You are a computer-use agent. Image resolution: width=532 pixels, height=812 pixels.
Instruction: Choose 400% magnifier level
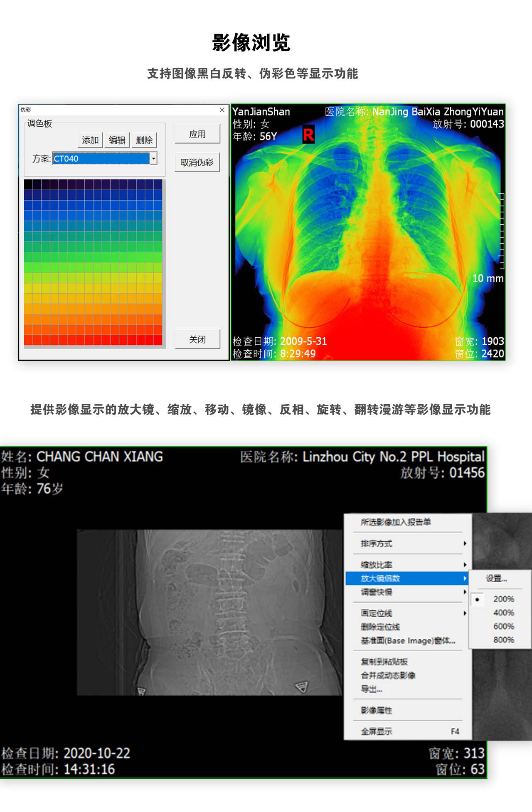coord(503,613)
